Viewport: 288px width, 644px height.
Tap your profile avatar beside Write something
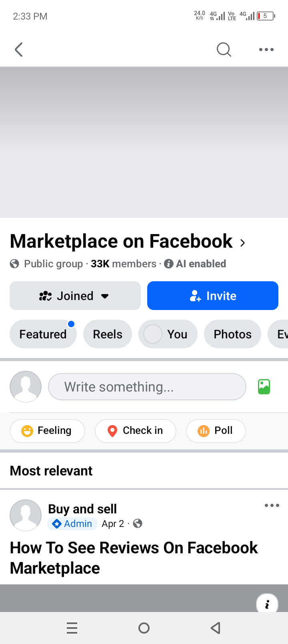click(x=26, y=387)
